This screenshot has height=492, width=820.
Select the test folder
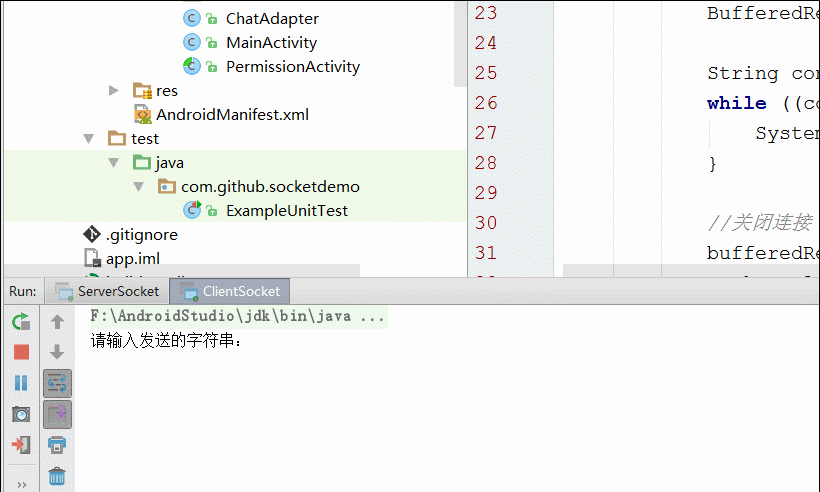tap(144, 139)
